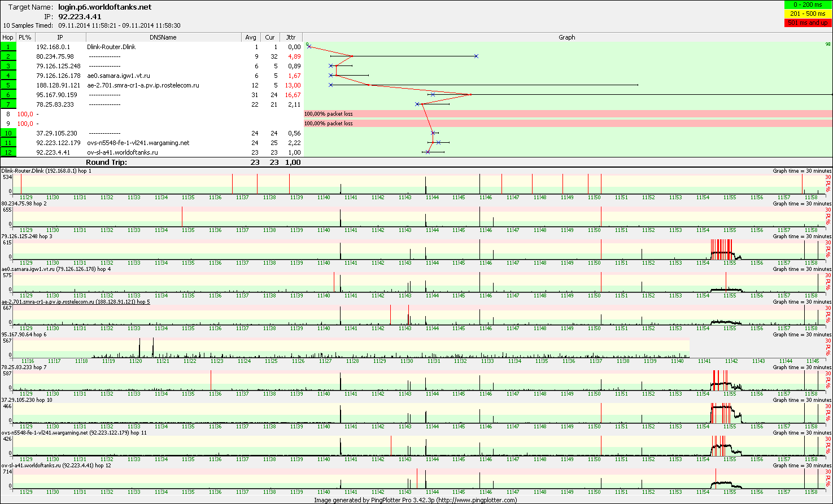This screenshot has width=833, height=504.
Task: Click the green hop 10 box
Action: point(8,133)
